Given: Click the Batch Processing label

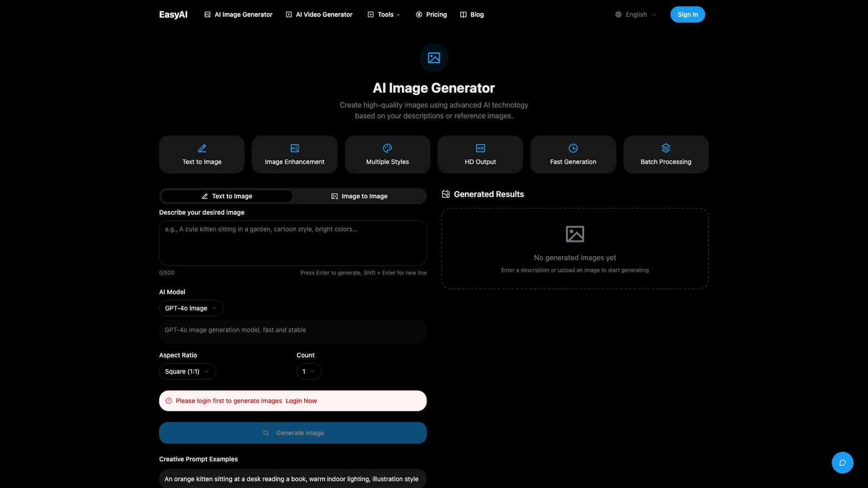Looking at the screenshot, I should pyautogui.click(x=666, y=162).
